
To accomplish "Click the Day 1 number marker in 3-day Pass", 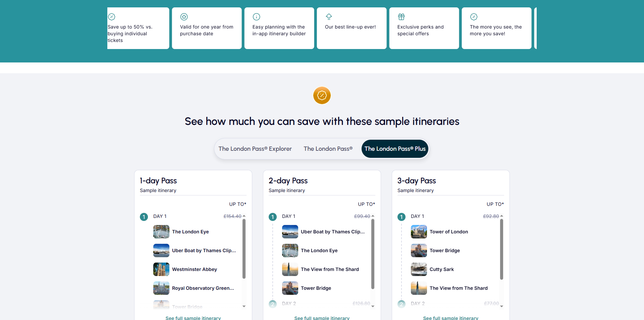I will (x=401, y=217).
